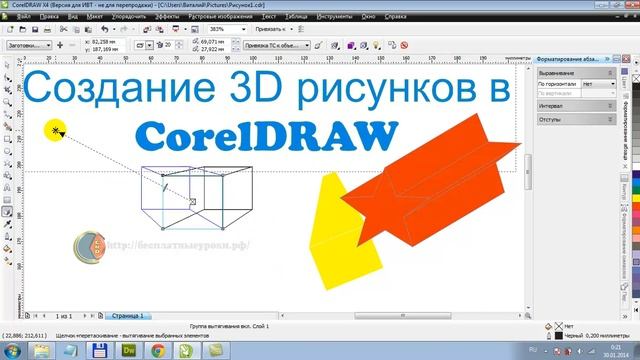Select the Text tool in the toolbox

7,188
